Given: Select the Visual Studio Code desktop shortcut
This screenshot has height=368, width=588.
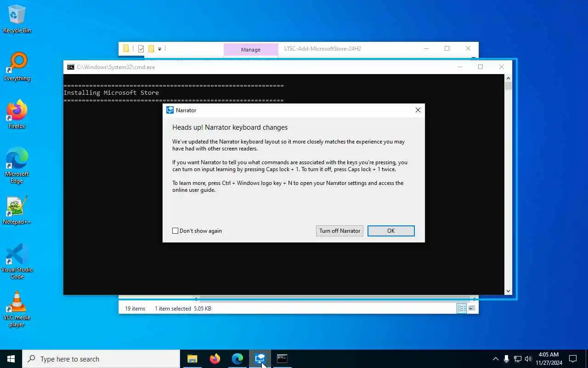Looking at the screenshot, I should (17, 261).
